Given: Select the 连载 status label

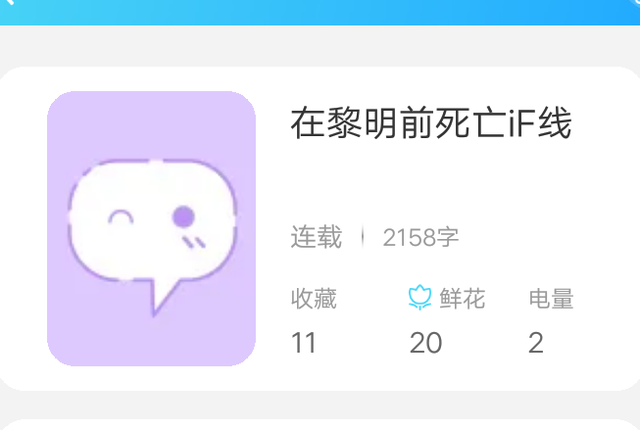Looking at the screenshot, I should 316,237.
